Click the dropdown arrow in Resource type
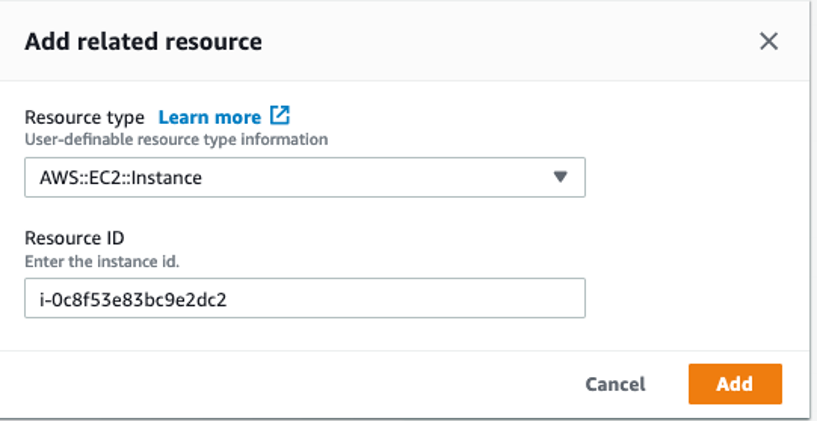Screen dimensions: 818x422 pos(560,177)
